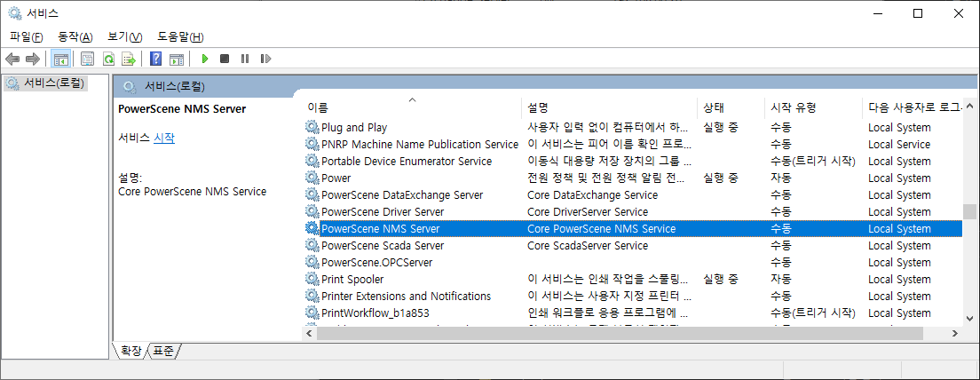Click the horizontal scrollbar left arrow
The image size is (980, 380).
(x=310, y=334)
